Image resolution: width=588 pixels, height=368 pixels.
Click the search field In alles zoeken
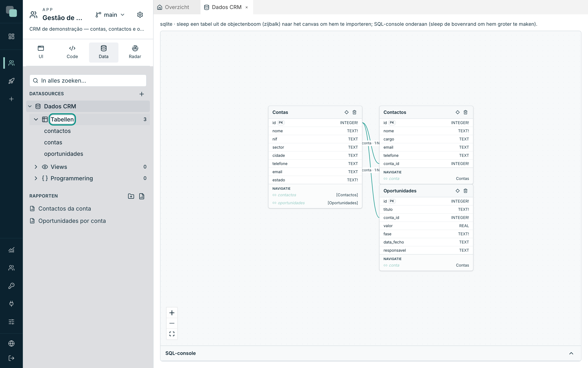(x=88, y=81)
